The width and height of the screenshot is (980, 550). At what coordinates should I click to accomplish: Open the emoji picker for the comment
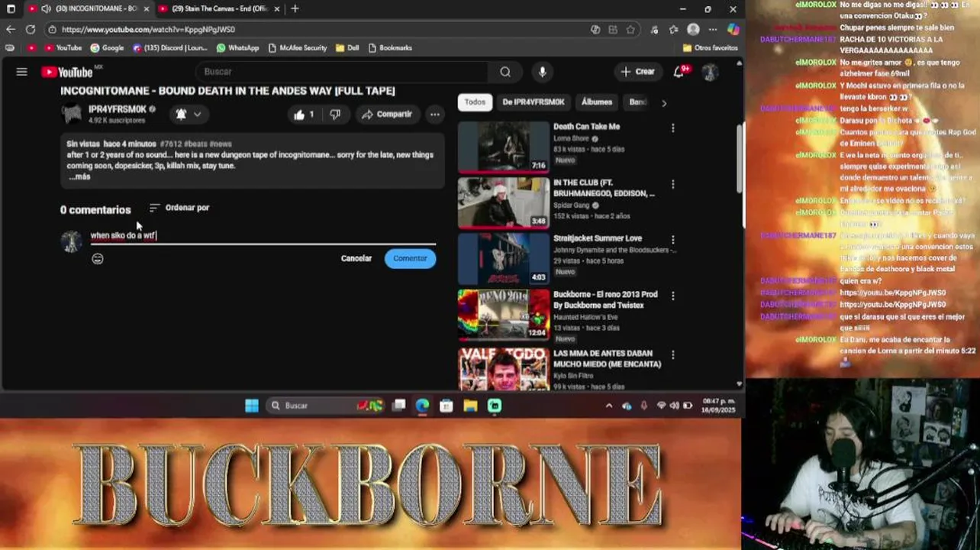98,259
